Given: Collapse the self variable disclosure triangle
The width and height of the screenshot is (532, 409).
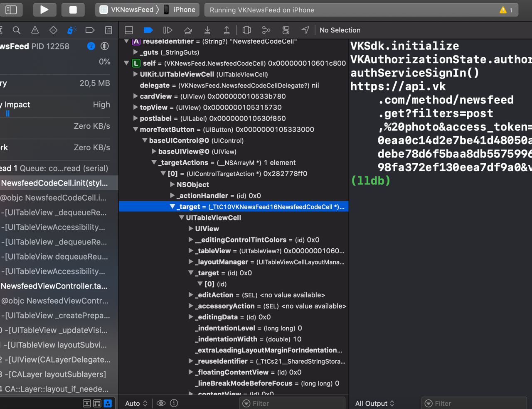Looking at the screenshot, I should coord(126,63).
